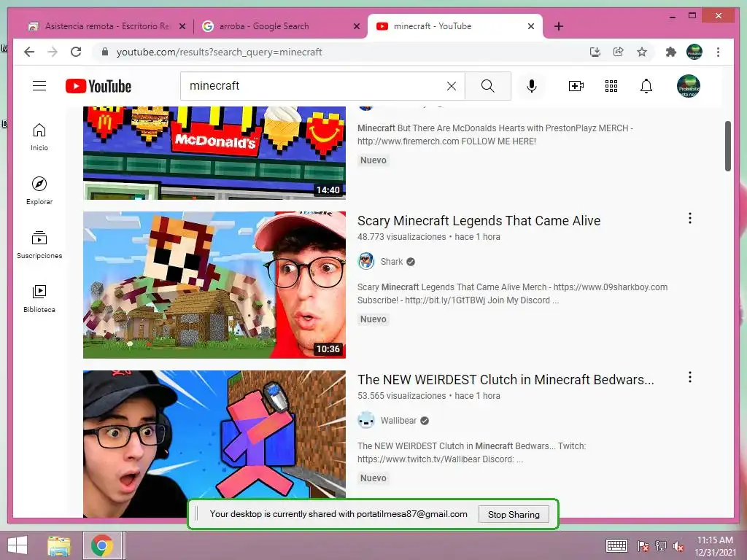
Task: Activate voice search microphone icon
Action: (532, 86)
